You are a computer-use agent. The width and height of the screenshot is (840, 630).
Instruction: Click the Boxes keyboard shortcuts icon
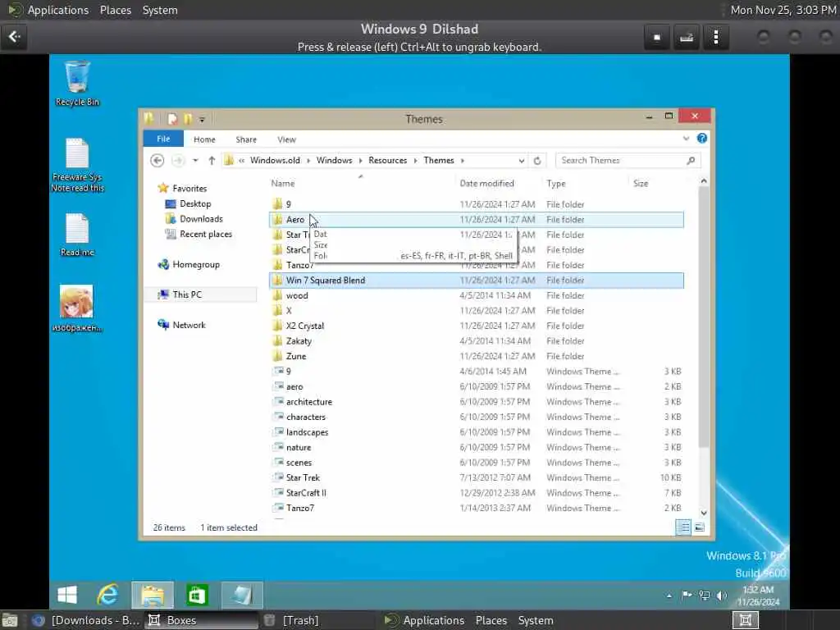pyautogui.click(x=687, y=38)
